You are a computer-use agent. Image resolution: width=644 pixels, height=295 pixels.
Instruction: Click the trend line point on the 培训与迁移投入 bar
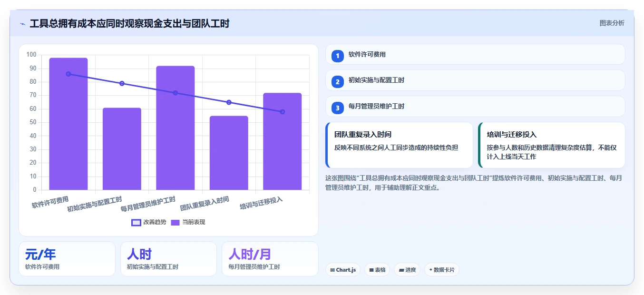point(283,112)
